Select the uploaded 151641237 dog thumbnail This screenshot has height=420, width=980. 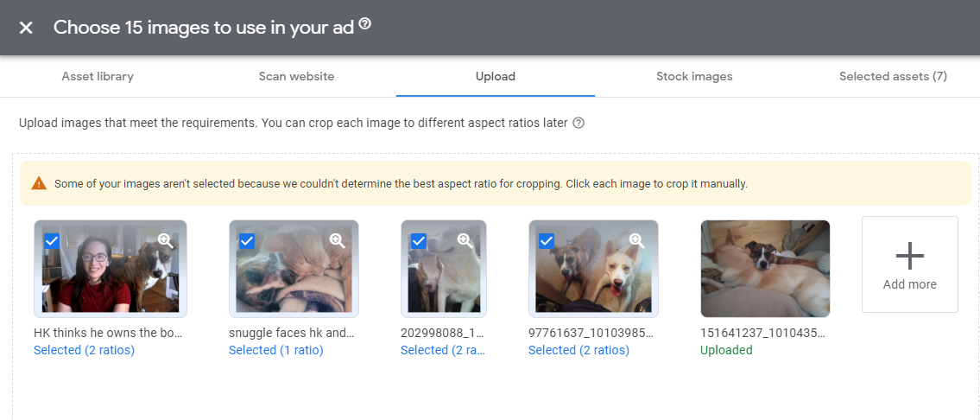pos(765,268)
